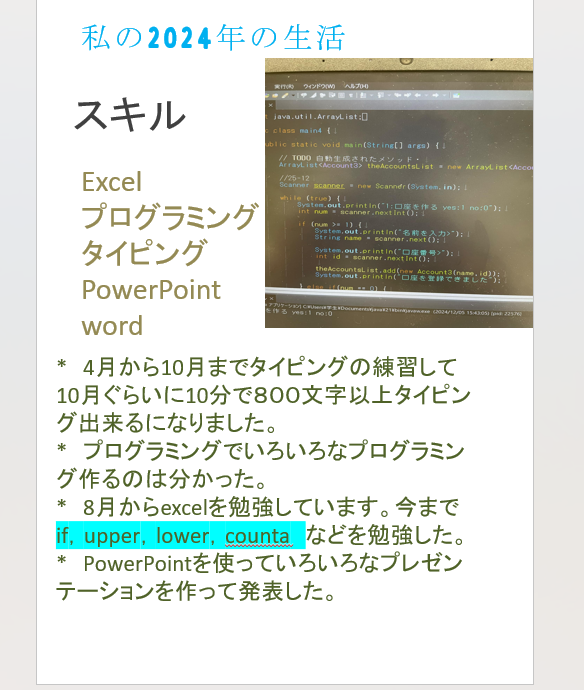
Task: Click the 10分で800文字以上 typing sentence line
Action: tap(264, 396)
